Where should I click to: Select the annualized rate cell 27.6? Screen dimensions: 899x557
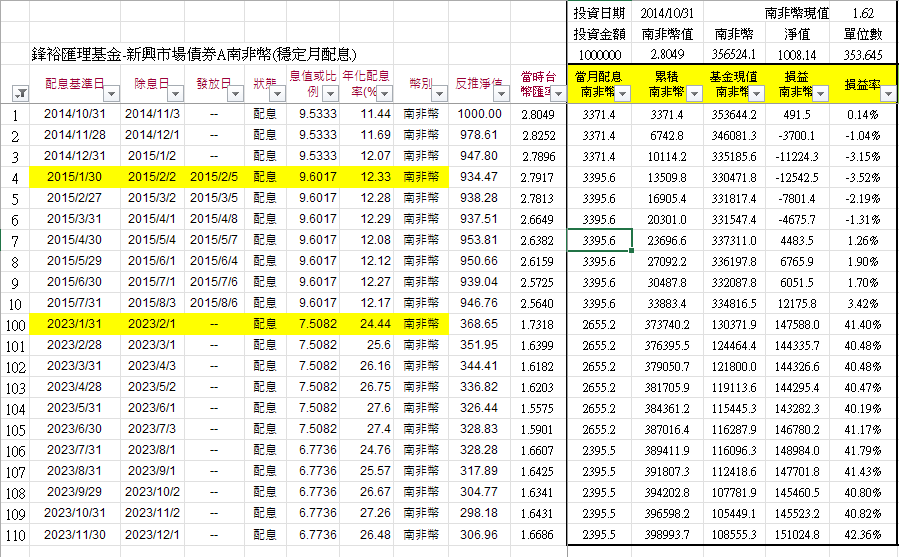pyautogui.click(x=366, y=408)
